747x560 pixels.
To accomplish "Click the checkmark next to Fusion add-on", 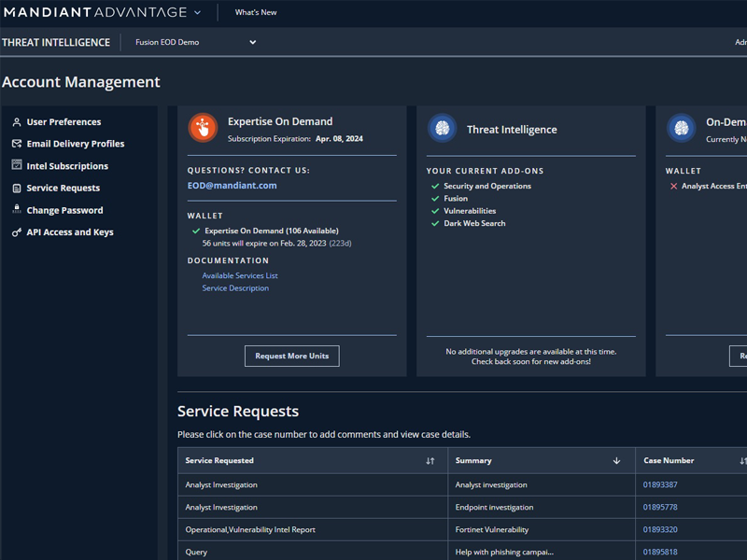I will point(435,199).
